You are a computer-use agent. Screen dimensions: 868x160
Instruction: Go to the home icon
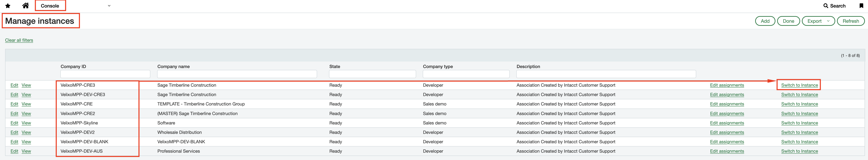click(x=25, y=6)
